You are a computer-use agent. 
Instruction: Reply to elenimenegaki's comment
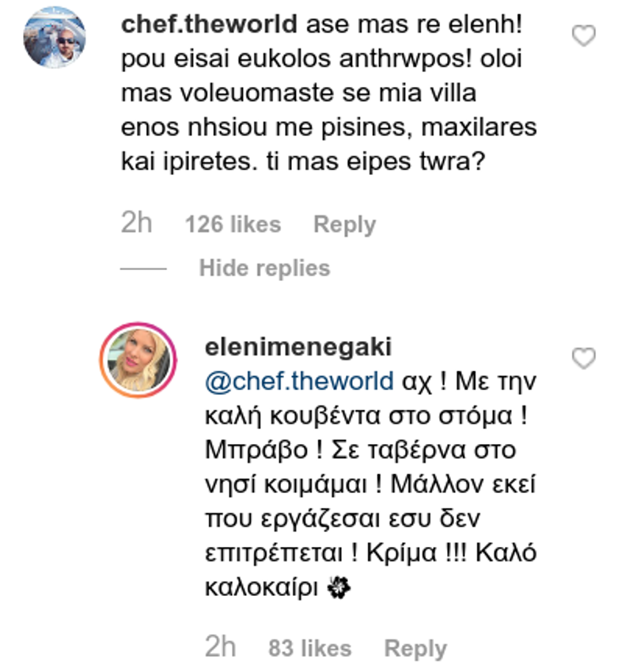tap(415, 649)
